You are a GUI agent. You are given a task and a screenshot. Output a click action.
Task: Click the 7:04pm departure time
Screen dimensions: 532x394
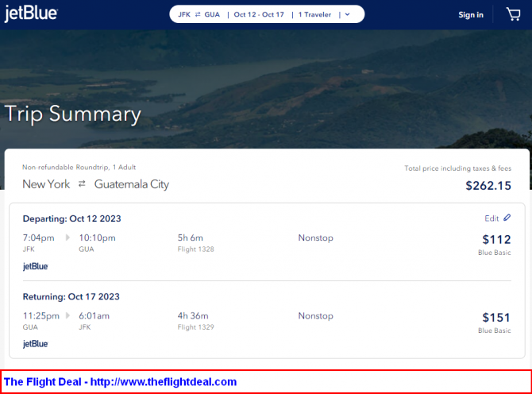tap(38, 238)
